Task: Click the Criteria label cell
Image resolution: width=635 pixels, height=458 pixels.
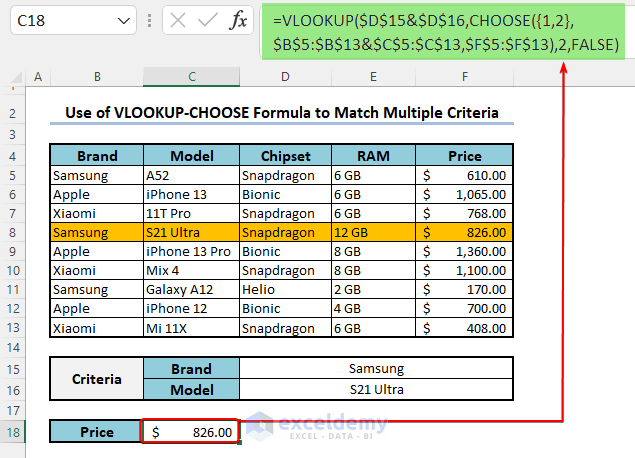Action: 97,379
